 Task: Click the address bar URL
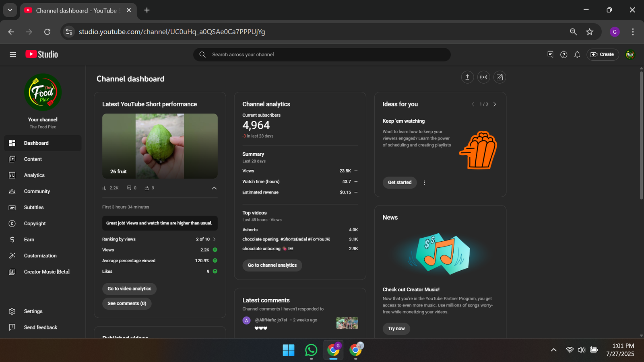tap(172, 32)
